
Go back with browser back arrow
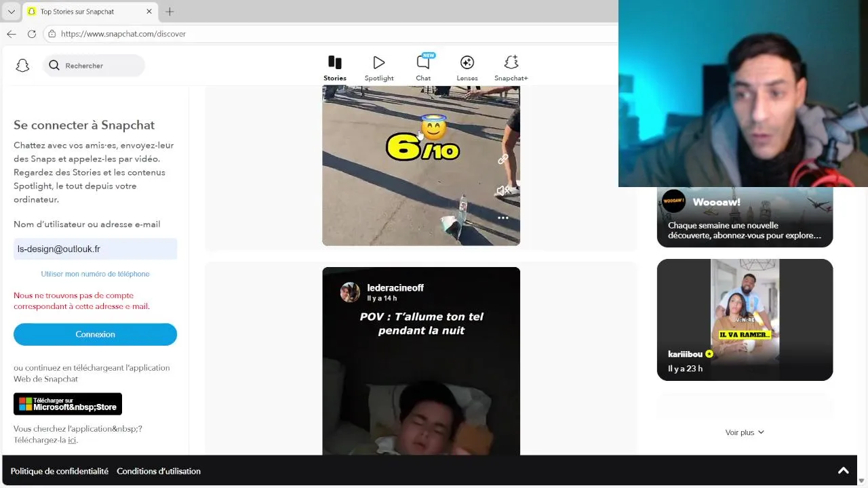(12, 34)
